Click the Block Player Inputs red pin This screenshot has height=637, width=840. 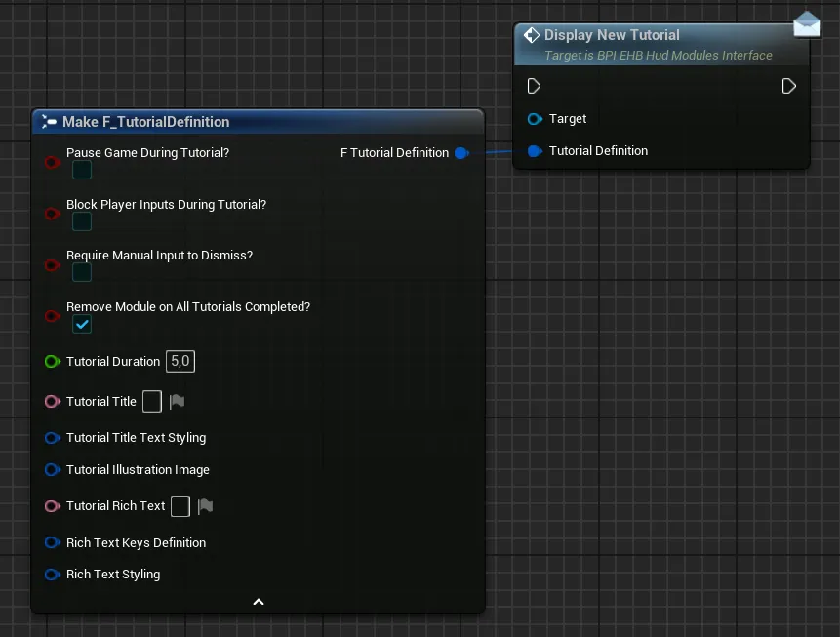[52, 214]
